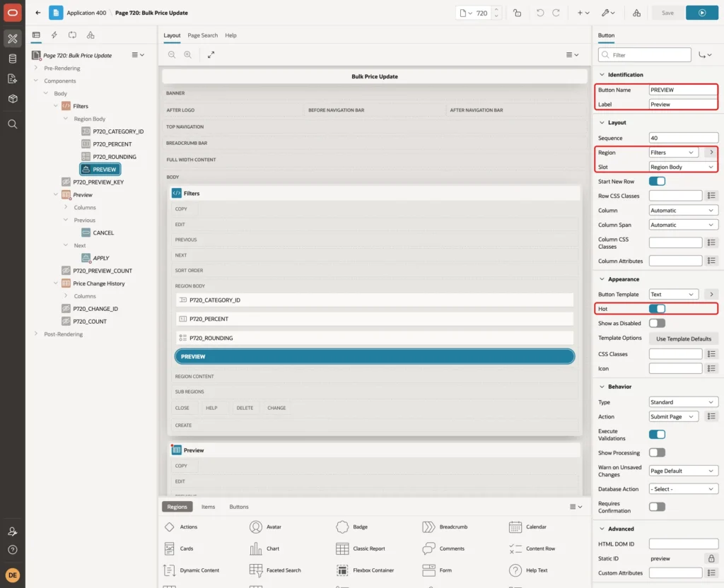The height and width of the screenshot is (588, 724).
Task: Zoom out the layout view
Action: 172,54
